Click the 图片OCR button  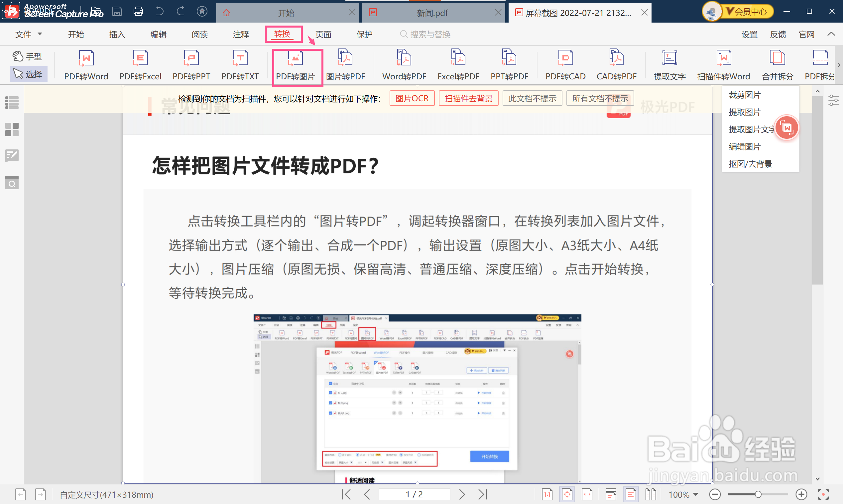pyautogui.click(x=412, y=99)
